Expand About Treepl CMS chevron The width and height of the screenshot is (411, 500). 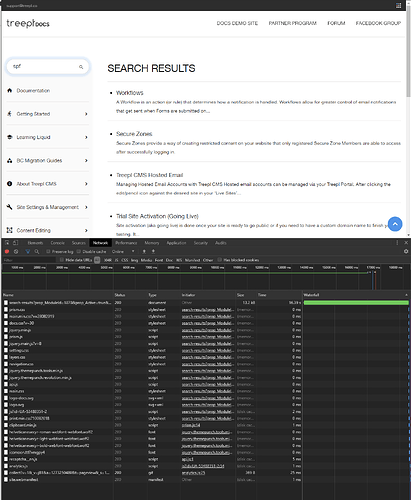pos(86,184)
